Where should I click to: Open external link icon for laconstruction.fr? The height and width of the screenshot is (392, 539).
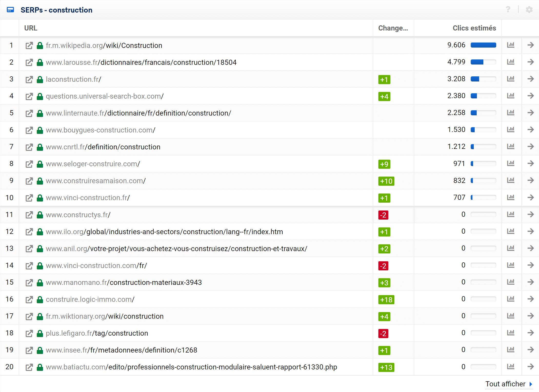29,79
